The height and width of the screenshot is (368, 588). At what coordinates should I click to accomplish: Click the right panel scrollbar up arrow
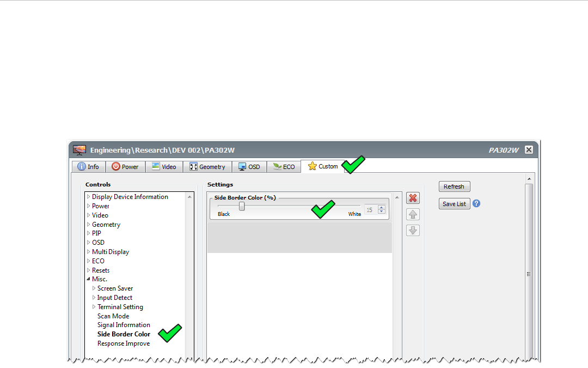[x=529, y=179]
